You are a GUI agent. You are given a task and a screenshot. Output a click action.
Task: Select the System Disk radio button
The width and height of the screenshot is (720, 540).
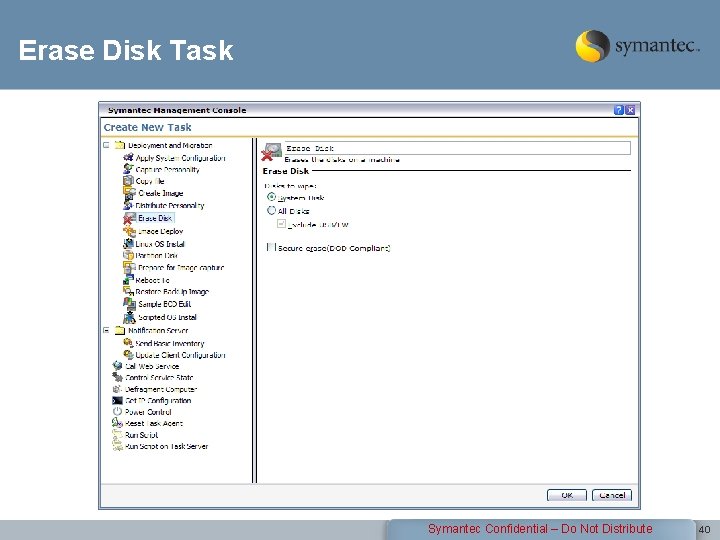271,197
